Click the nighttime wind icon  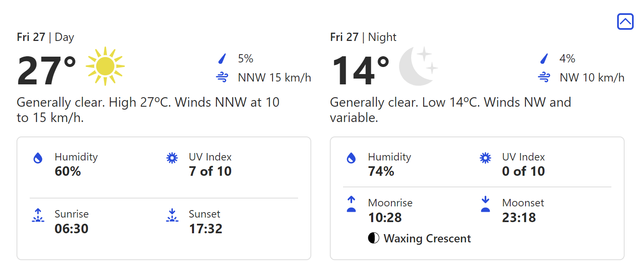[x=544, y=77]
